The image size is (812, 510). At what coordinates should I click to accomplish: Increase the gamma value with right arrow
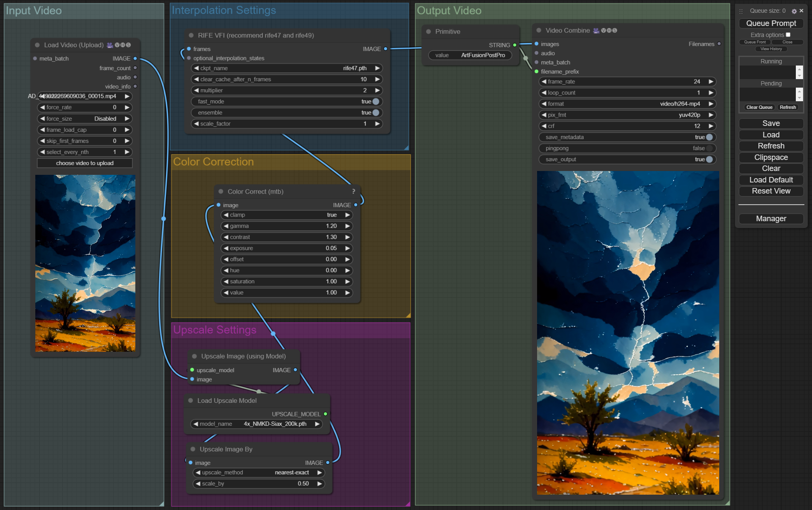[347, 226]
